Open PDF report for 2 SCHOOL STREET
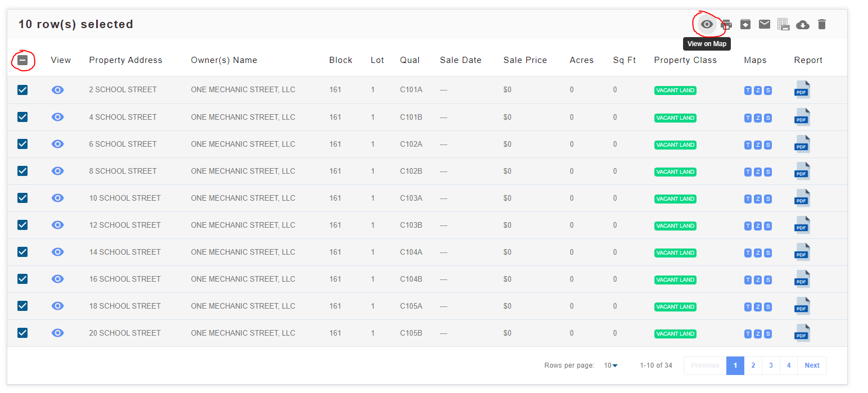The width and height of the screenshot is (868, 393). (802, 90)
